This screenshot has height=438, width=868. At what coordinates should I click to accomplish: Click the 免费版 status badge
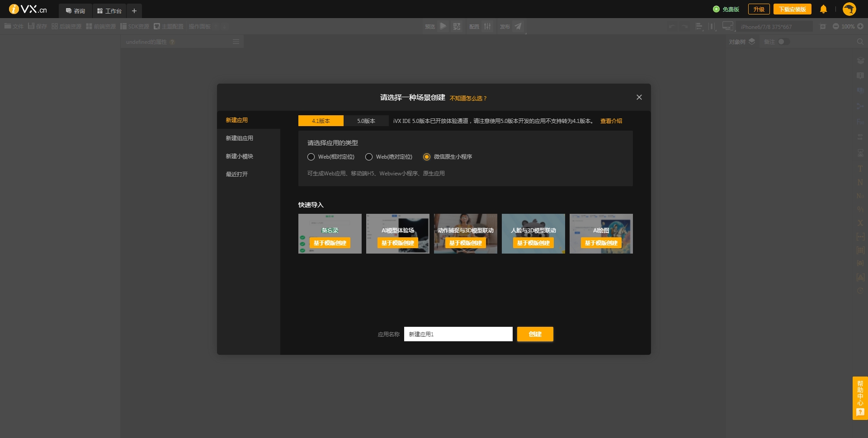[726, 9]
